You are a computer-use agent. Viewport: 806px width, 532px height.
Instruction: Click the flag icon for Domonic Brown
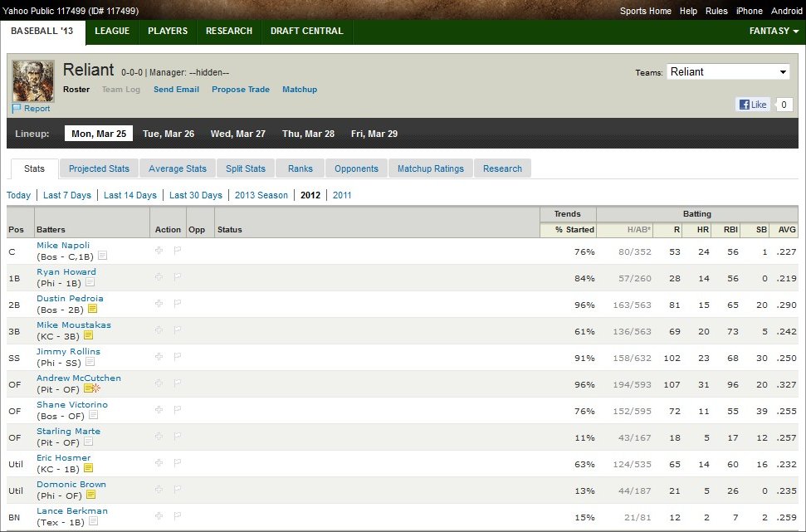click(x=178, y=490)
